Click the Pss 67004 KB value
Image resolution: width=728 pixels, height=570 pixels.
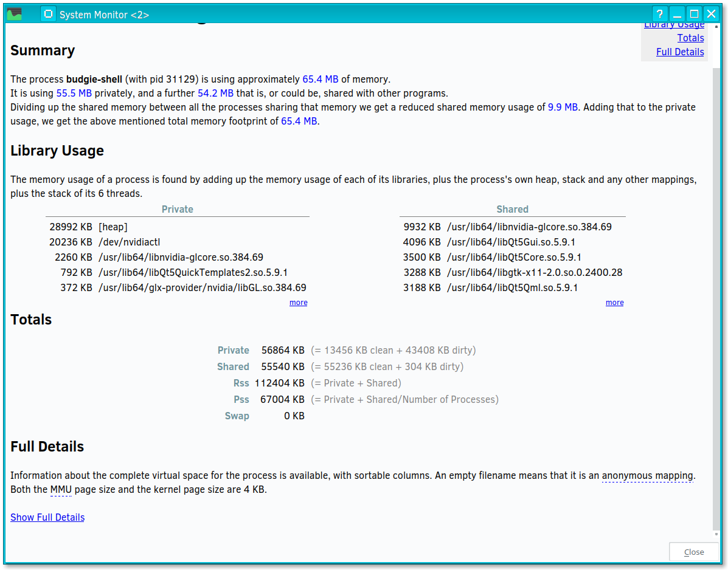282,400
